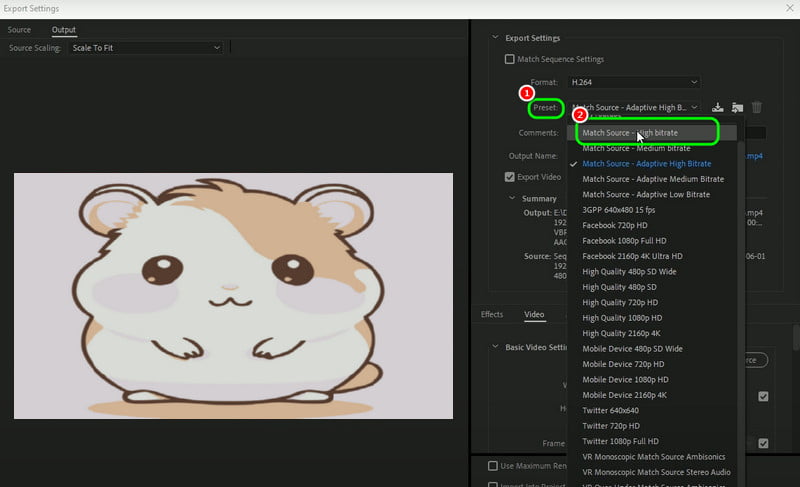Viewport: 800px width, 487px height.
Task: Toggle the Export Video checkbox
Action: click(x=509, y=177)
